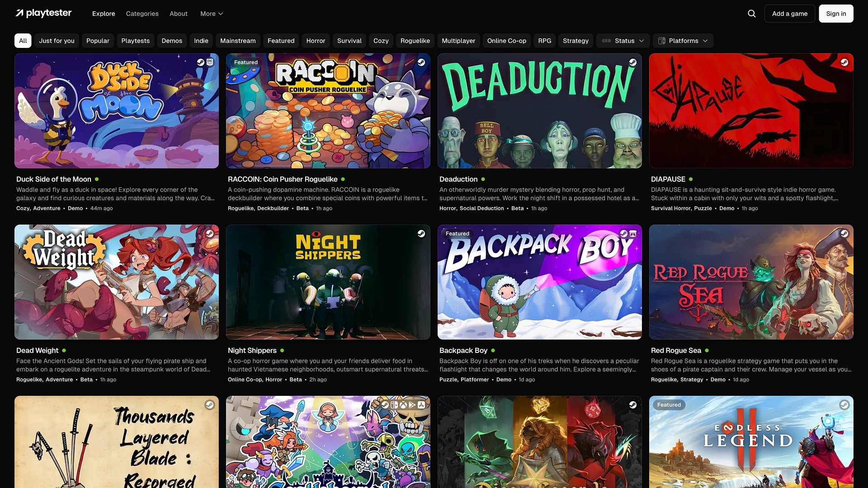Open the Deaduction cover thumbnail
Screen dimensions: 868x488
(540, 111)
